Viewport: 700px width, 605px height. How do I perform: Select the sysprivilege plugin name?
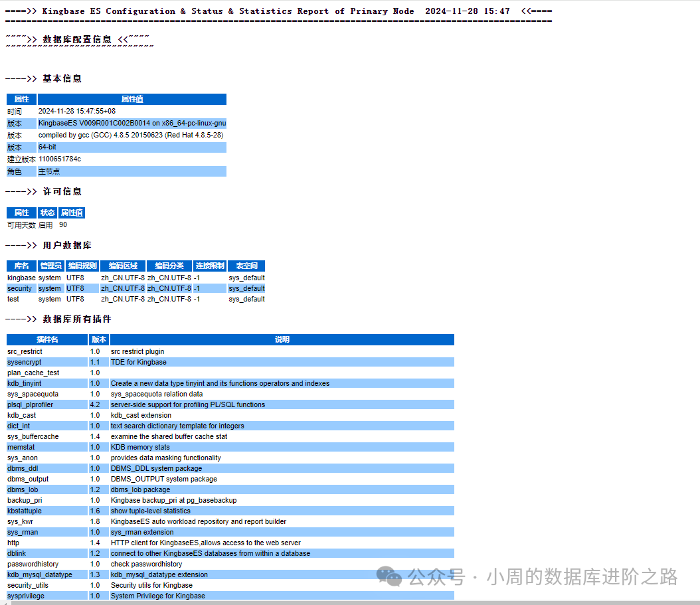pos(26,596)
